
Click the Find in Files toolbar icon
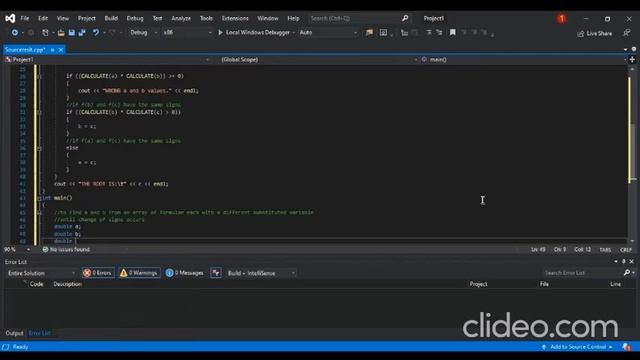369,32
